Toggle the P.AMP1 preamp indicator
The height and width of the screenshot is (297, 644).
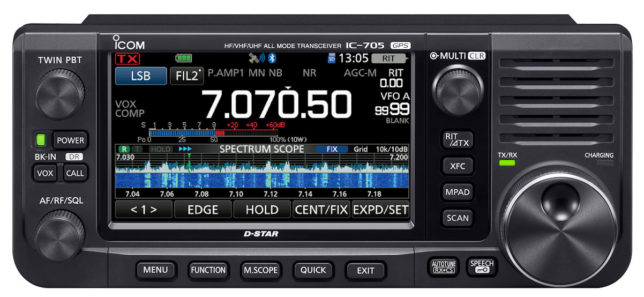225,72
